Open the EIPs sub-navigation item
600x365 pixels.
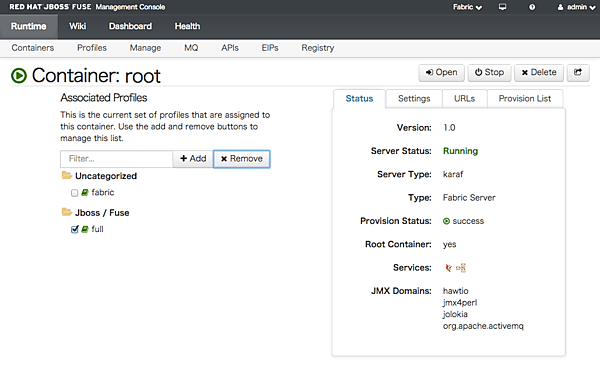[x=270, y=48]
